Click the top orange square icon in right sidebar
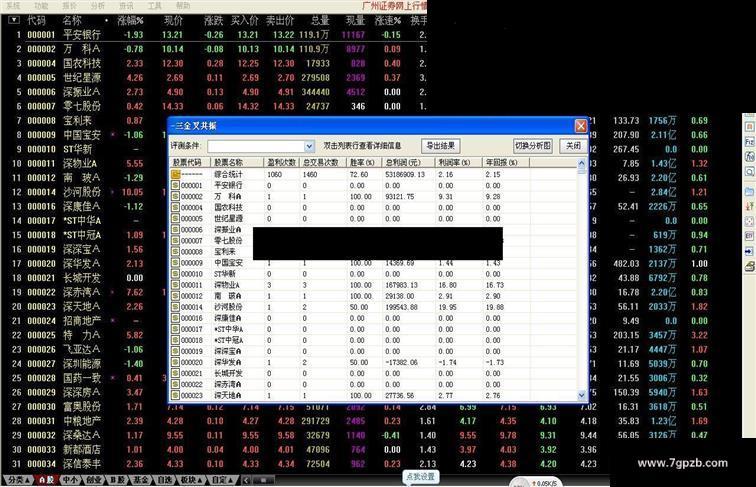Viewport: 756px width, 487px height. pos(749,126)
